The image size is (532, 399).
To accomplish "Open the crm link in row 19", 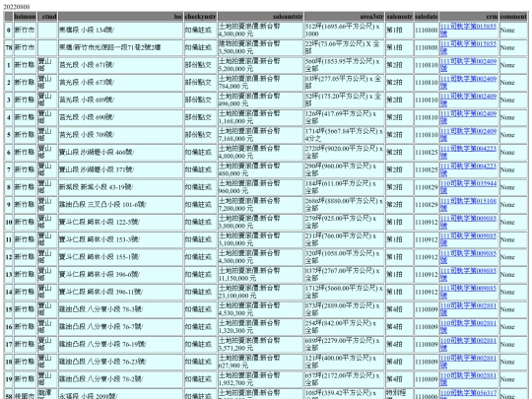I will click(x=468, y=379).
